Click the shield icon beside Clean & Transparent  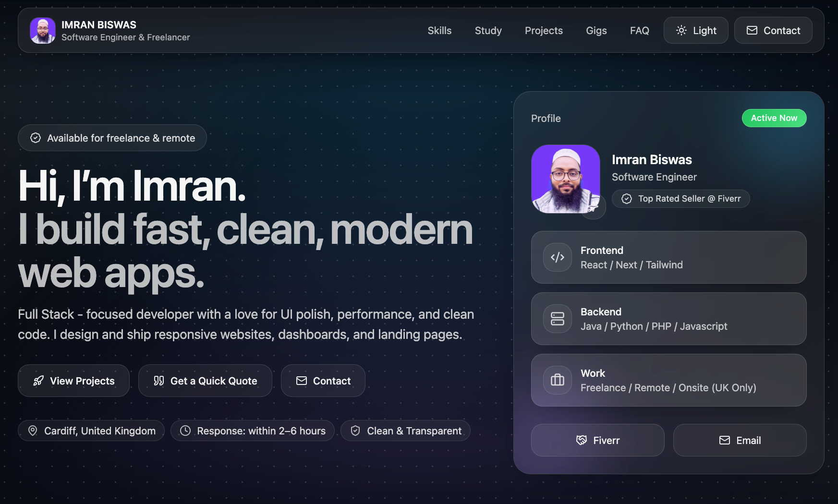coord(355,431)
